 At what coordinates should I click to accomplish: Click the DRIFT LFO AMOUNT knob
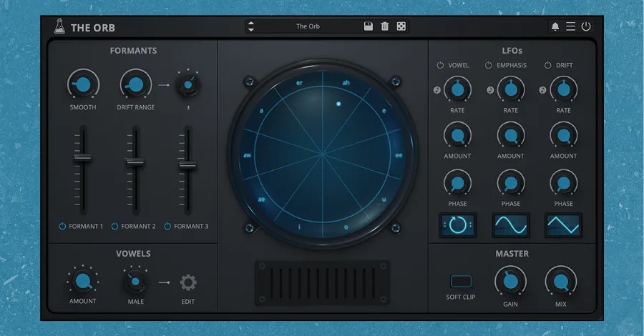564,135
